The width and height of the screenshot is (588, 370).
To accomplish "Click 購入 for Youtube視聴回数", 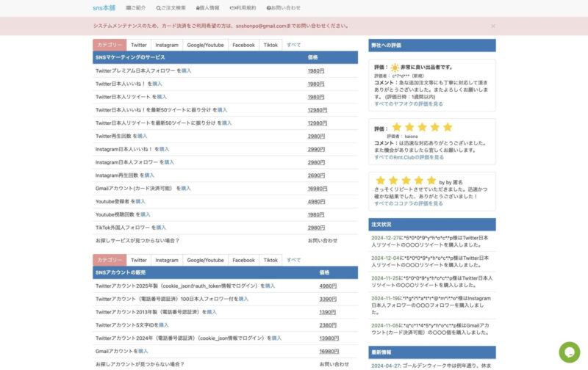I will pos(145,214).
